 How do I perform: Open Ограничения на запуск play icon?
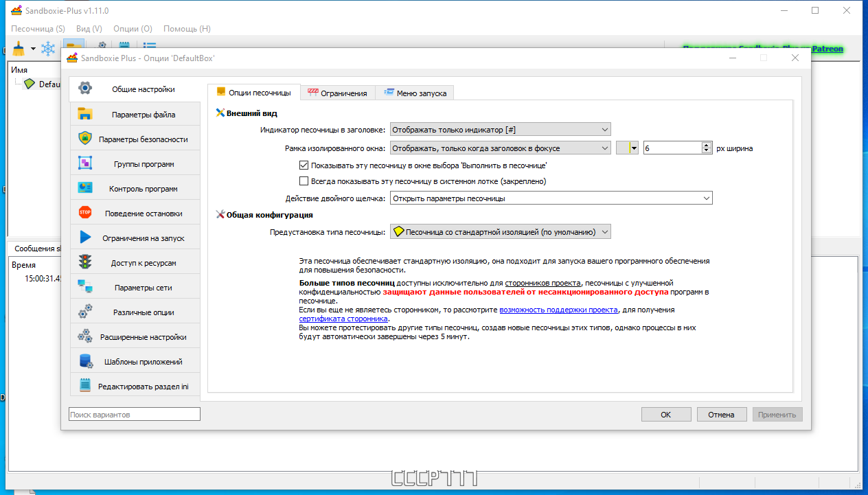click(85, 238)
